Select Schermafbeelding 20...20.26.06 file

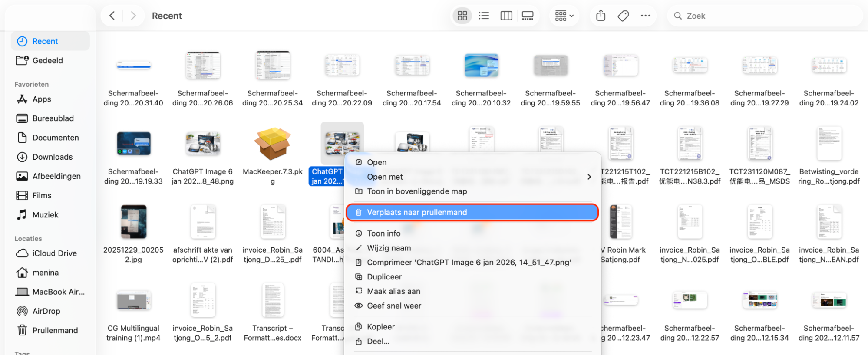tap(203, 66)
